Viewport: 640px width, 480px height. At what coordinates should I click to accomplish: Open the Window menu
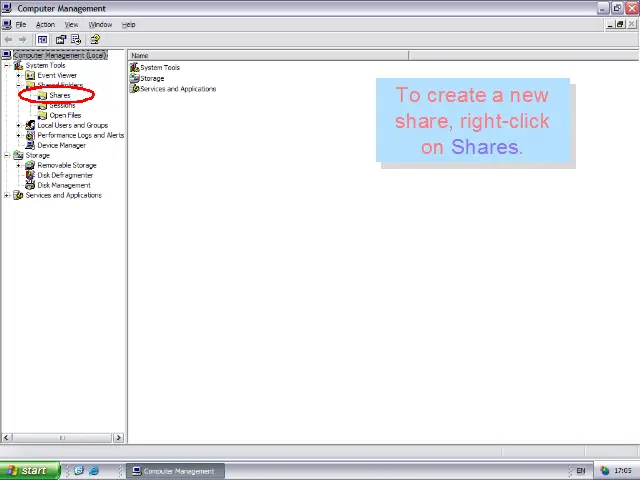click(100, 24)
